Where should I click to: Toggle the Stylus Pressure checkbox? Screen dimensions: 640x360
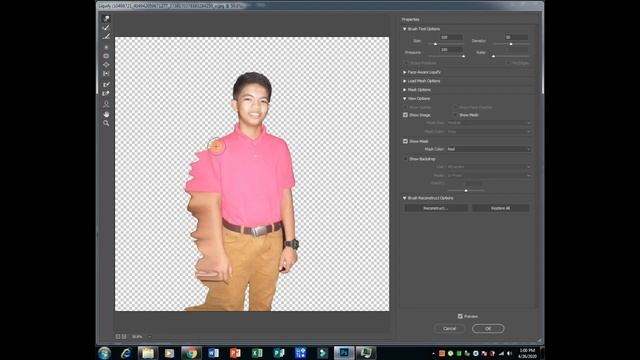[x=406, y=63]
